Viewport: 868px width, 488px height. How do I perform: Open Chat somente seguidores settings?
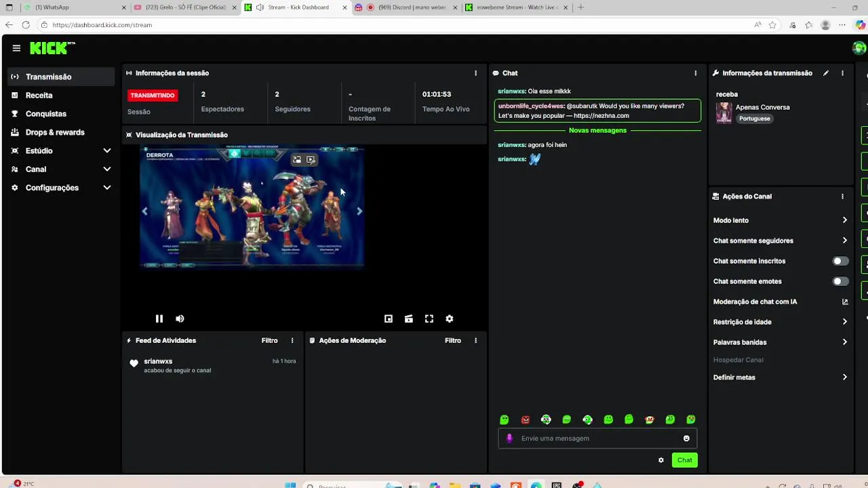click(781, 241)
